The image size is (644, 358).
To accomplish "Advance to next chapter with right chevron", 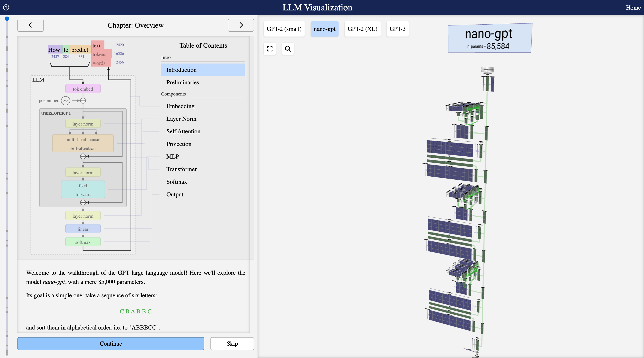I will (x=241, y=25).
